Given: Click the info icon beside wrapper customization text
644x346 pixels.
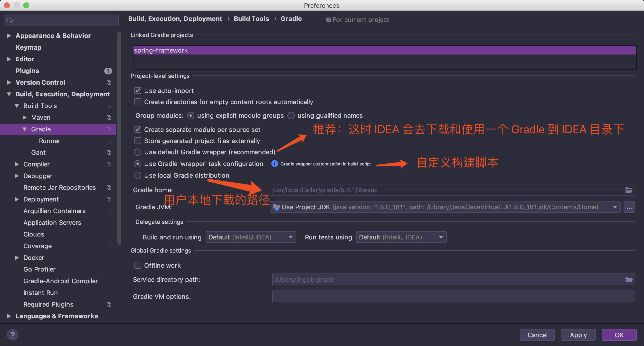Looking at the screenshot, I should (275, 164).
